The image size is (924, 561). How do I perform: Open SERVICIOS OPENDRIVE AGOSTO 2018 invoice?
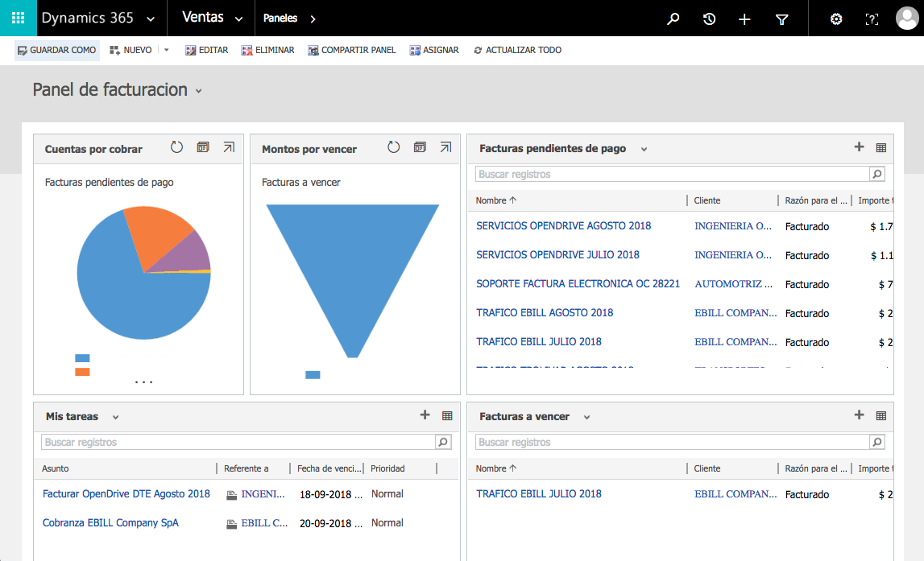coord(563,225)
